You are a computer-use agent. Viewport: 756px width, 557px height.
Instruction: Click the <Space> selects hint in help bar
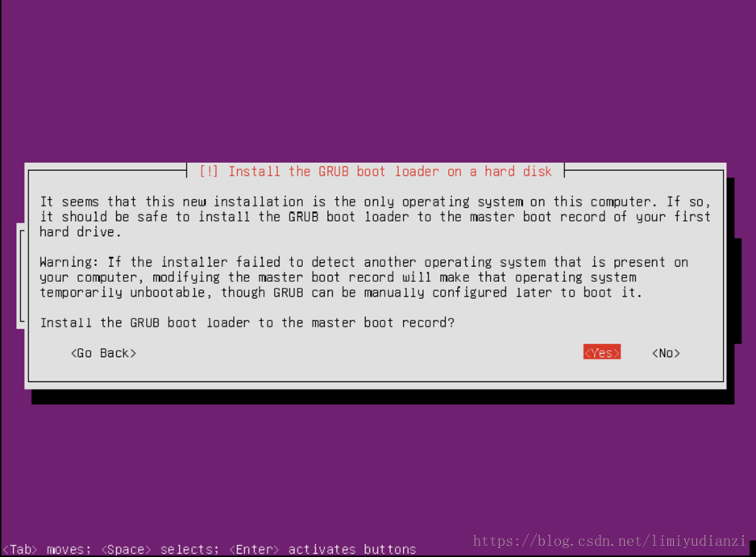pos(160,549)
